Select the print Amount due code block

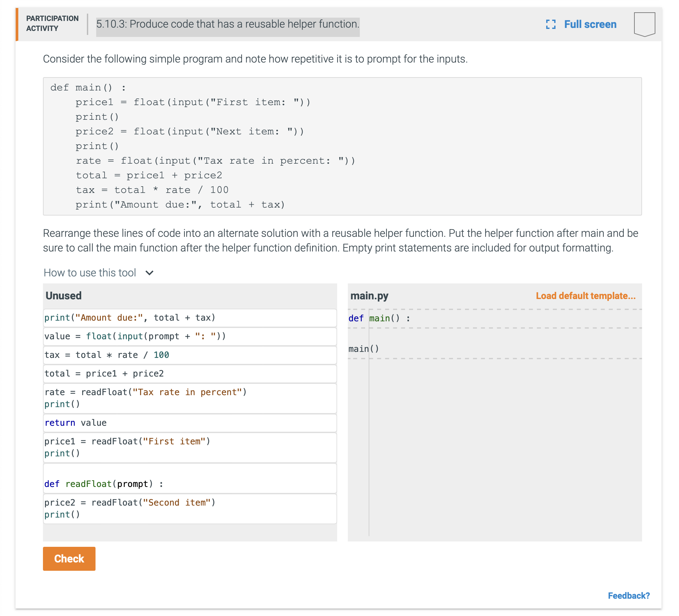pyautogui.click(x=190, y=318)
